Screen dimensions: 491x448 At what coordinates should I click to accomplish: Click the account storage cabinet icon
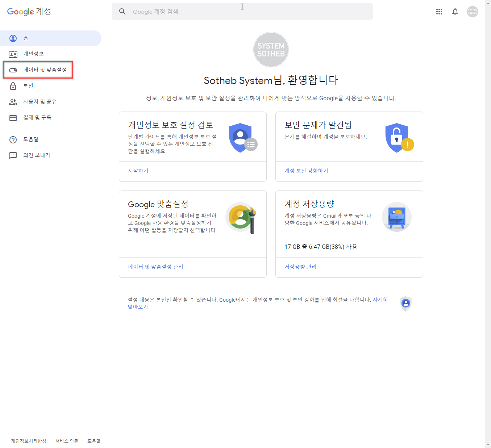(397, 217)
